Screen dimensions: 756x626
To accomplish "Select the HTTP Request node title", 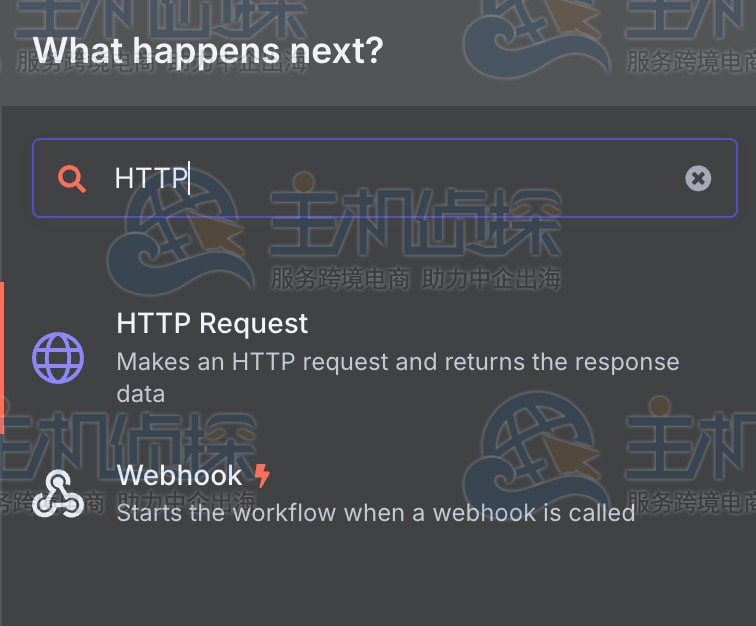I will click(212, 324).
